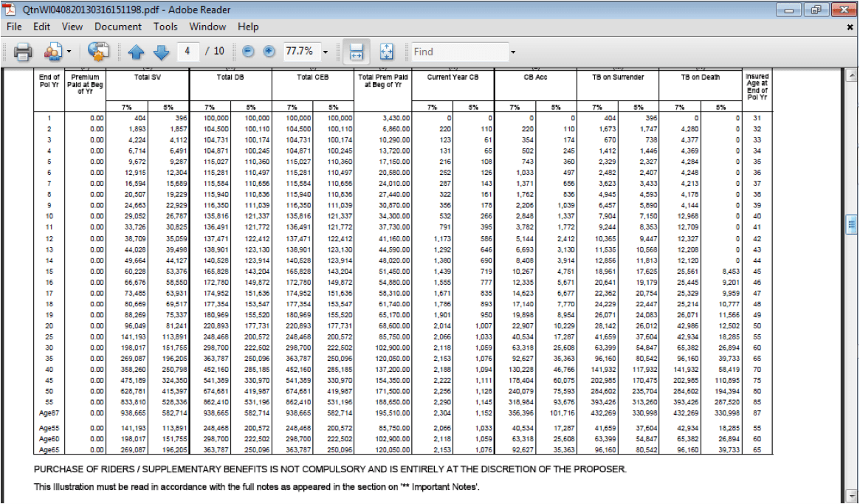This screenshot has height=504, width=860.
Task: Expand the Find options dropdown arrow
Action: [512, 52]
